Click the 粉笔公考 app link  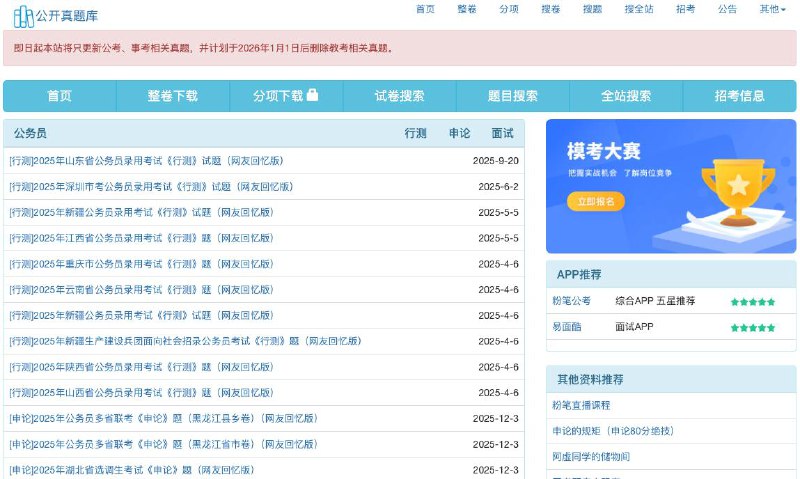coord(571,301)
